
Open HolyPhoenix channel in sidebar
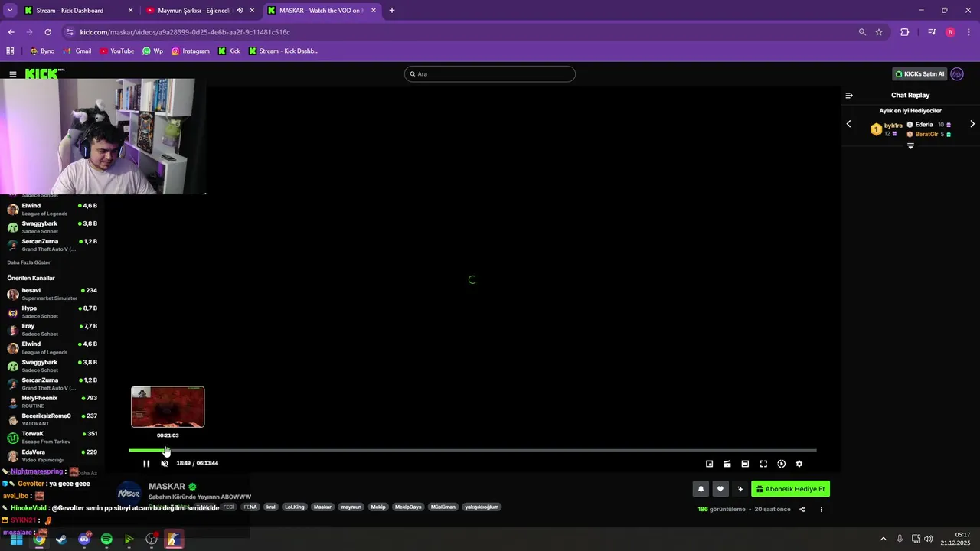(x=52, y=401)
